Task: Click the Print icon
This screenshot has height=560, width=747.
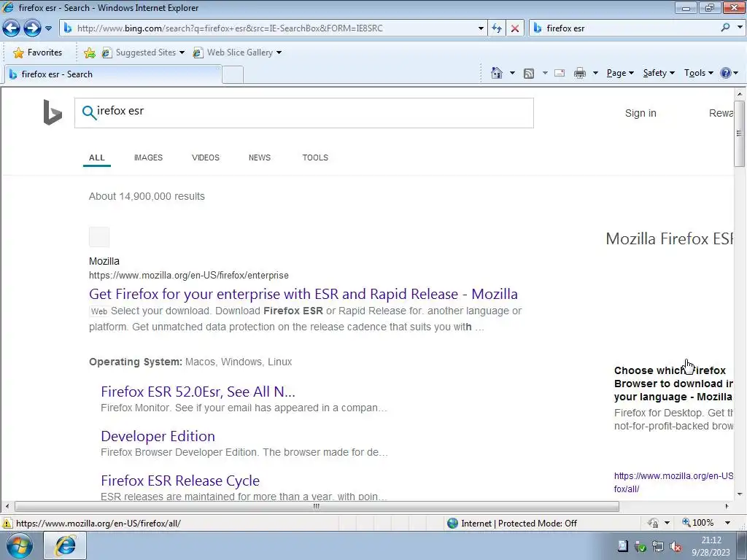Action: click(x=580, y=74)
